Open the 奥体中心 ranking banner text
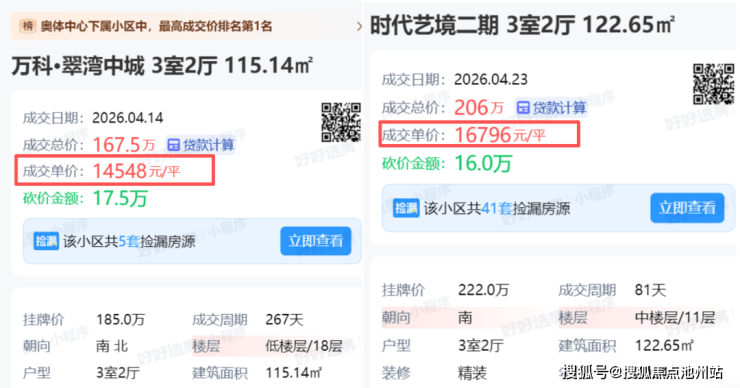This screenshot has width=740, height=388. pyautogui.click(x=156, y=26)
